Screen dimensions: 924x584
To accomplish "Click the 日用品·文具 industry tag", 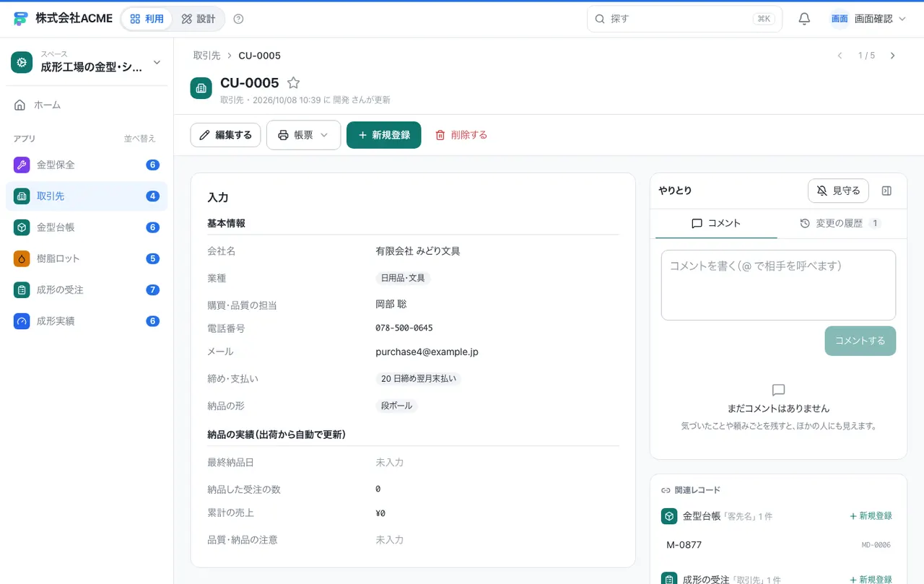I will pyautogui.click(x=403, y=278).
